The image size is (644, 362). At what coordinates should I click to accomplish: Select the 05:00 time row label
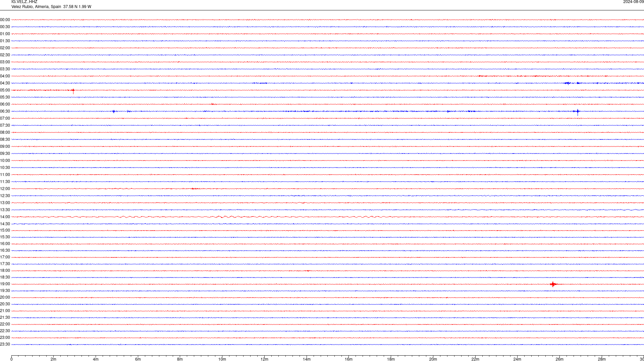(x=5, y=90)
